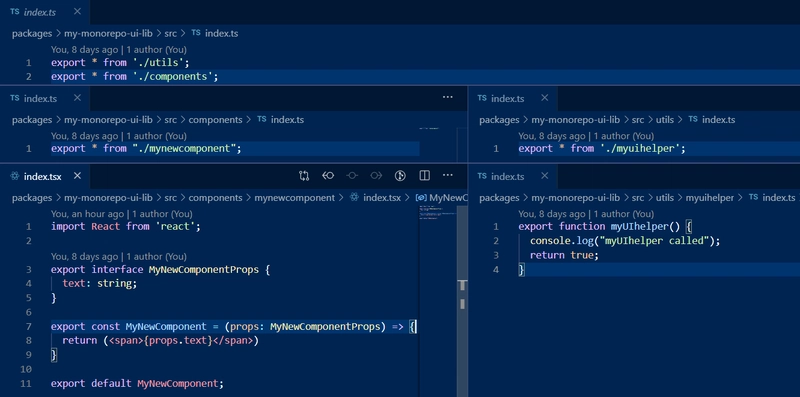Click the 'react' import string
Viewport: 800px width, 397px height.
click(175, 226)
